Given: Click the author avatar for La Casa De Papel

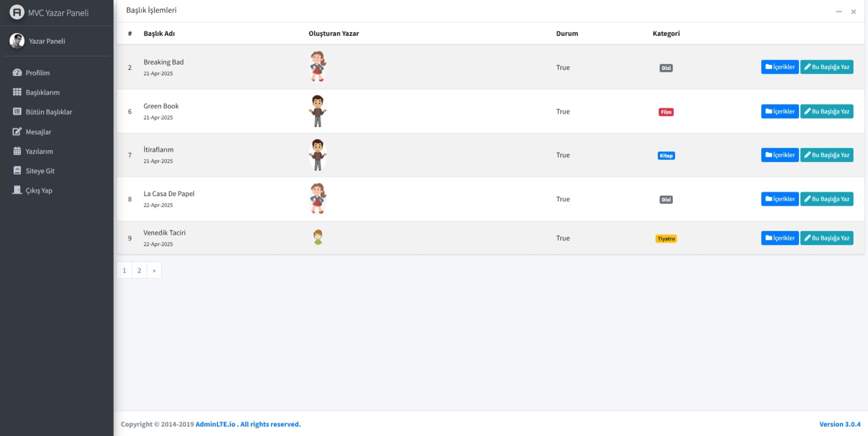Looking at the screenshot, I should tap(318, 198).
